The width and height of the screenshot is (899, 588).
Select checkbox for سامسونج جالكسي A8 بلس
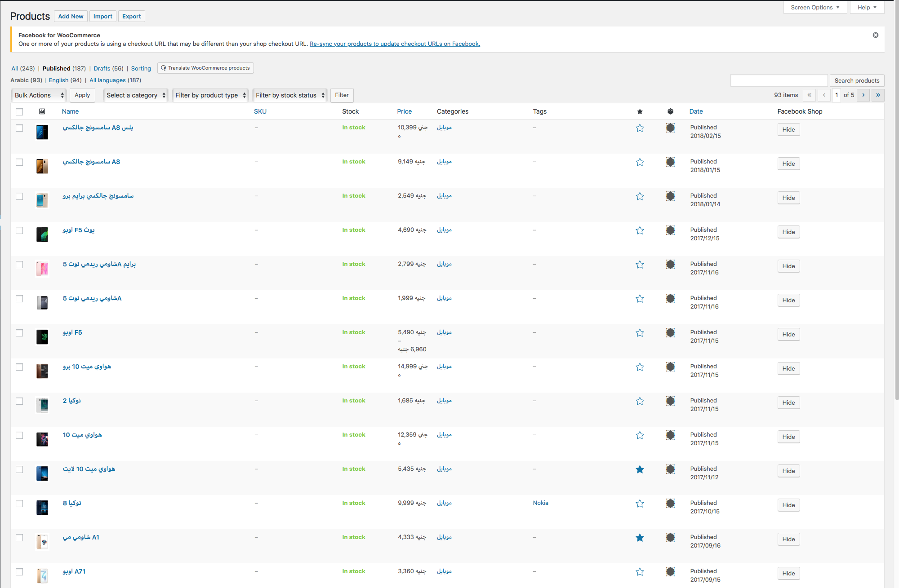click(19, 128)
